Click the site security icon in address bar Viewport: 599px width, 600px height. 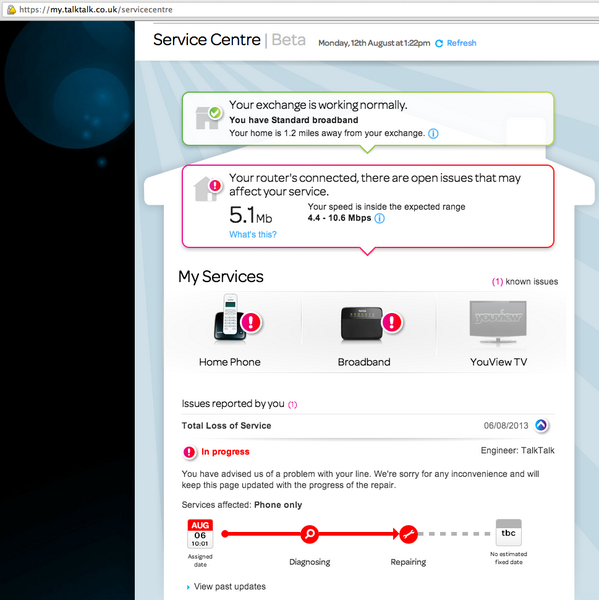pos(11,10)
